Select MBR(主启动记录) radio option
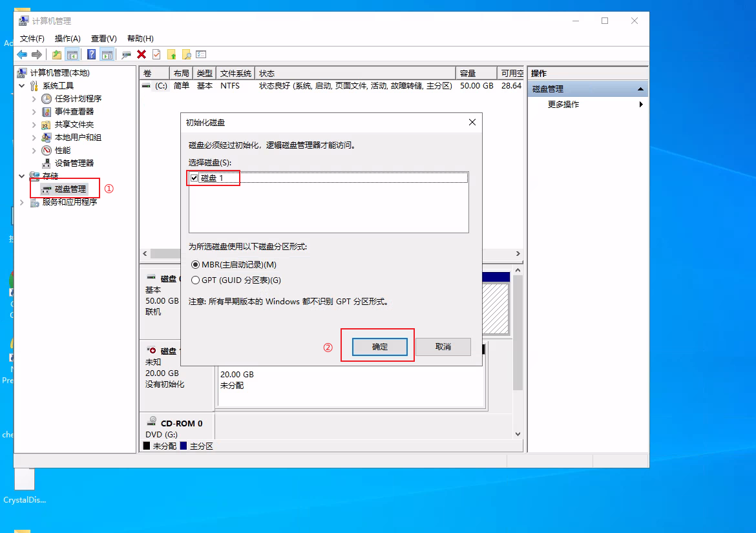Viewport: 756px width, 533px height. 195,265
